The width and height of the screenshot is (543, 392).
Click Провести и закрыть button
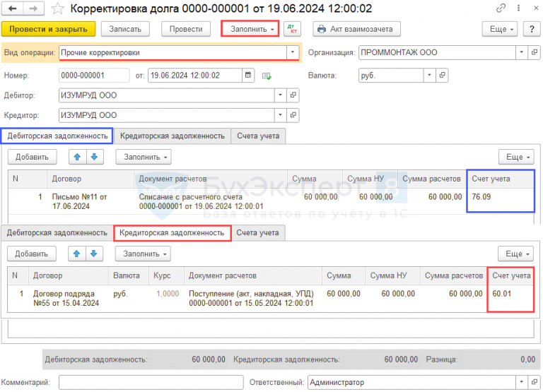point(49,29)
